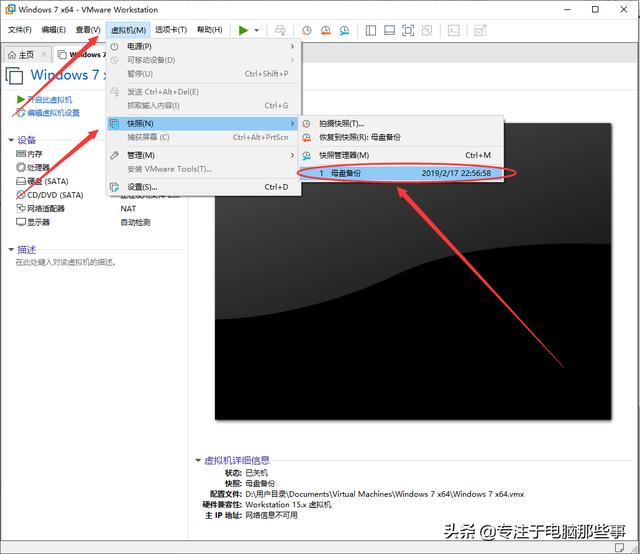The height and width of the screenshot is (554, 640).
Task: Open 快照管理器(M) from the submenu
Action: point(401,155)
